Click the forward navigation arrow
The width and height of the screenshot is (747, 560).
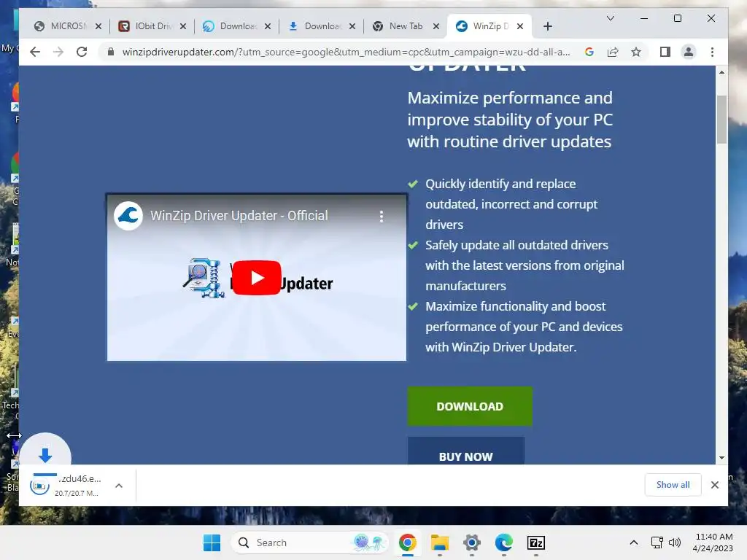tap(58, 52)
